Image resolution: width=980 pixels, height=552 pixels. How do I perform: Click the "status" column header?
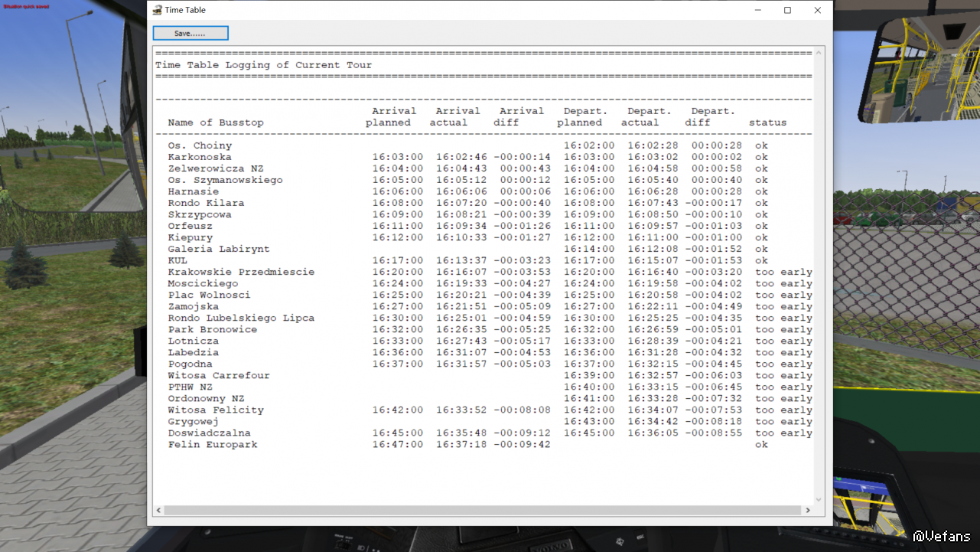tap(767, 122)
